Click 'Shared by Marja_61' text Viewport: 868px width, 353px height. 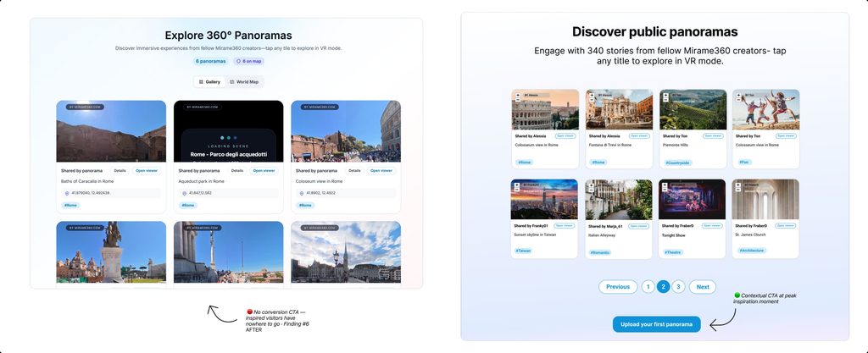point(605,227)
